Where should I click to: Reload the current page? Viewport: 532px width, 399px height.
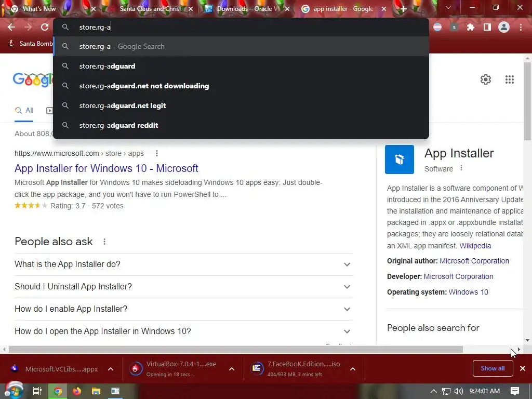(45, 27)
